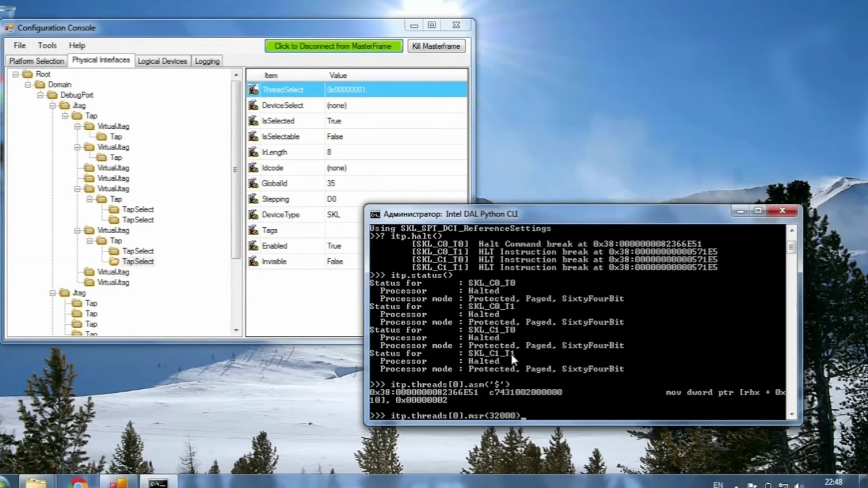The width and height of the screenshot is (868, 488).
Task: Click the Kill Masterframe button
Action: point(436,46)
